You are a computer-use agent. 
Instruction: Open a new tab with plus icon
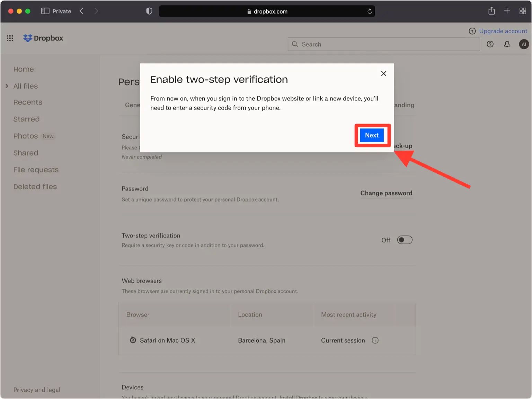point(507,11)
